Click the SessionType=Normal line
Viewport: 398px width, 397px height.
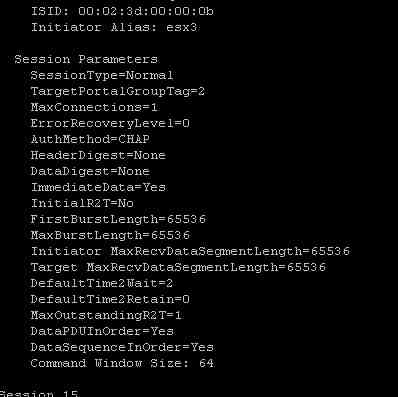pyautogui.click(x=102, y=76)
